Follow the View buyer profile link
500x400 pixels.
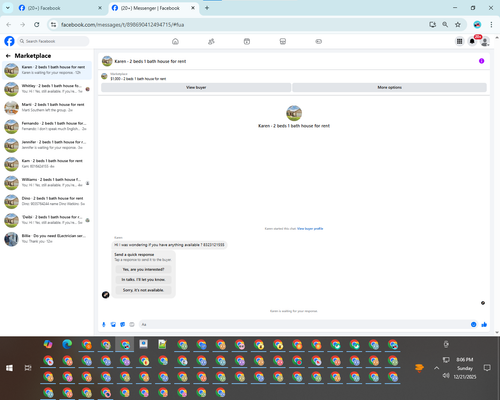[x=310, y=229]
